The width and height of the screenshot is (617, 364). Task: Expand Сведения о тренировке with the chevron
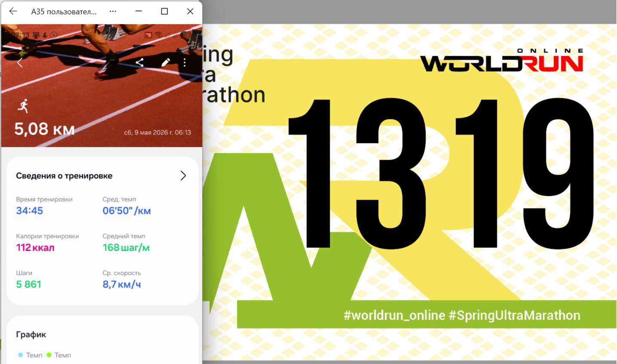pos(183,176)
